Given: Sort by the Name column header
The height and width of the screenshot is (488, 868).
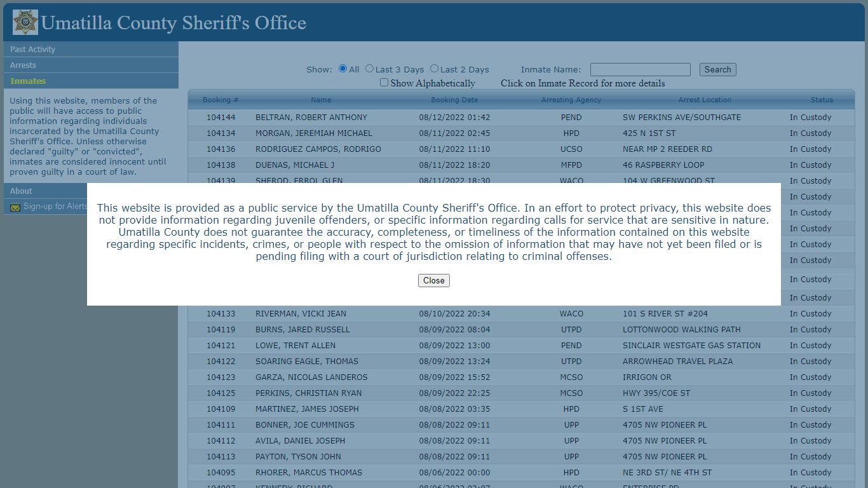Looking at the screenshot, I should pyautogui.click(x=321, y=100).
